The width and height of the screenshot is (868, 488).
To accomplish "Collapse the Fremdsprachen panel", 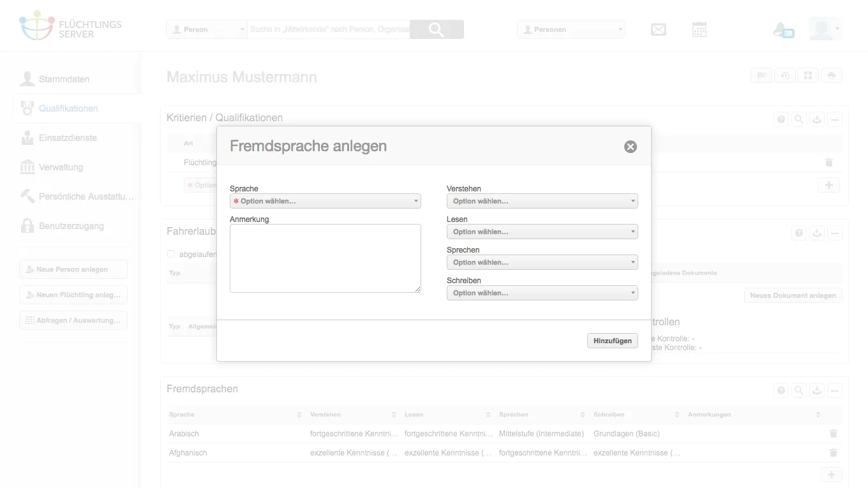I will tap(835, 390).
